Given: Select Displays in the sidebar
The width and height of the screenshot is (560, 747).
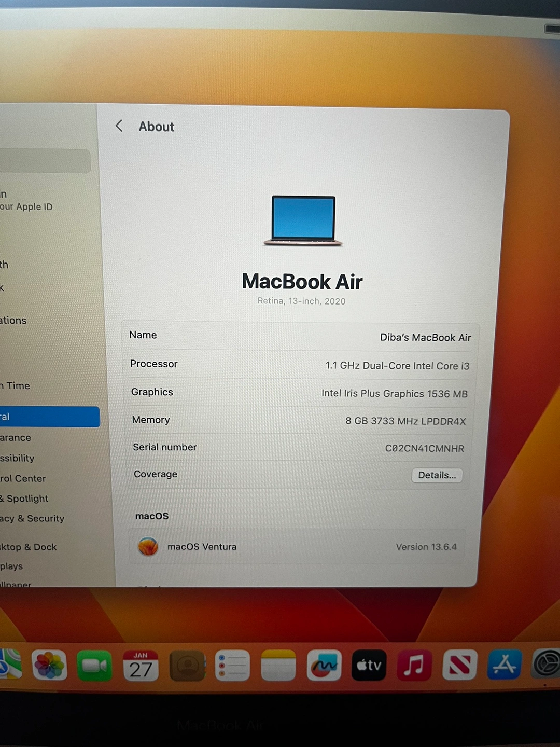Looking at the screenshot, I should 11,566.
